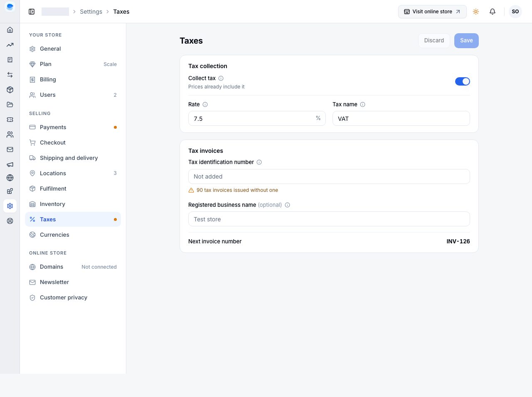Save the tax settings

click(x=466, y=40)
